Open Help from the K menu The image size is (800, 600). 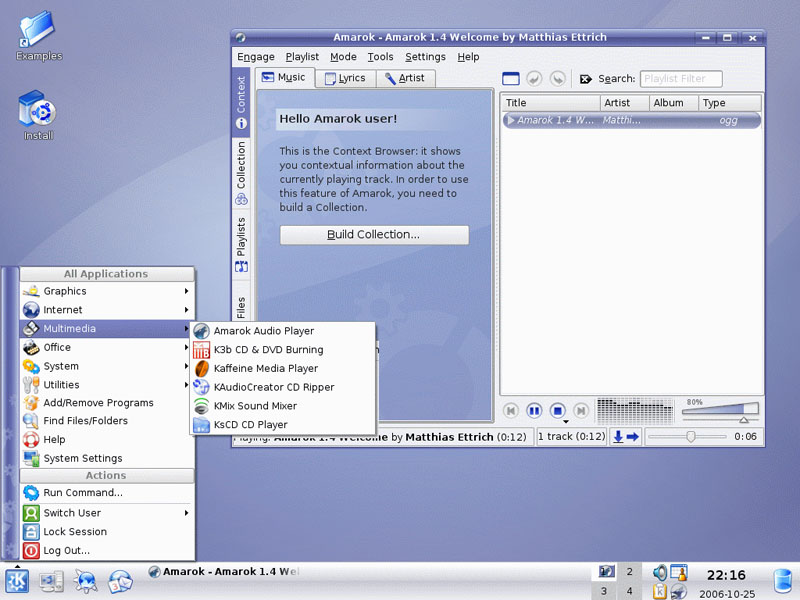pyautogui.click(x=107, y=439)
